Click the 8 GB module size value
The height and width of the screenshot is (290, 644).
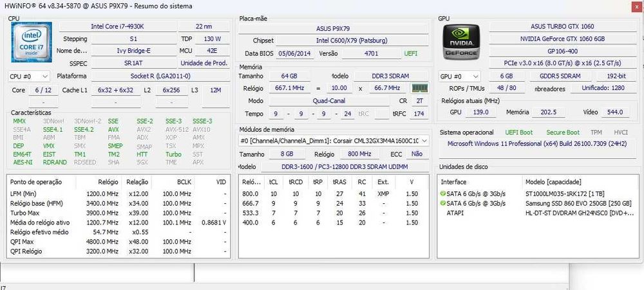287,154
